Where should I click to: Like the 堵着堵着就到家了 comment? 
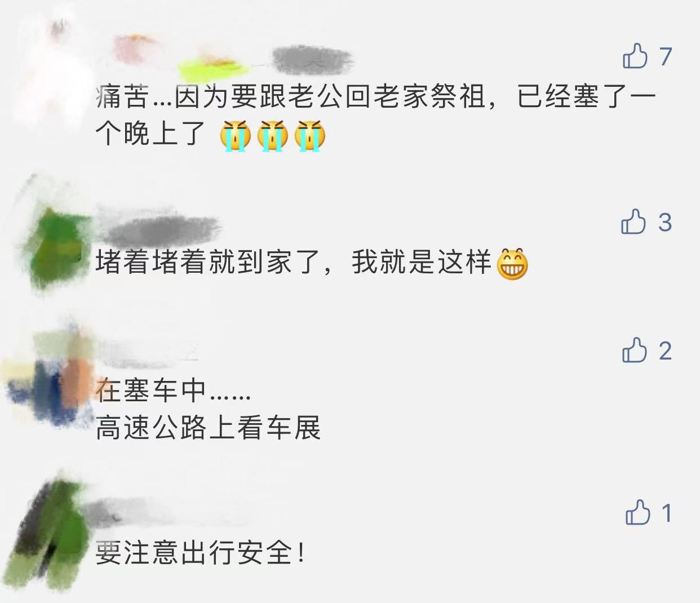tap(633, 221)
